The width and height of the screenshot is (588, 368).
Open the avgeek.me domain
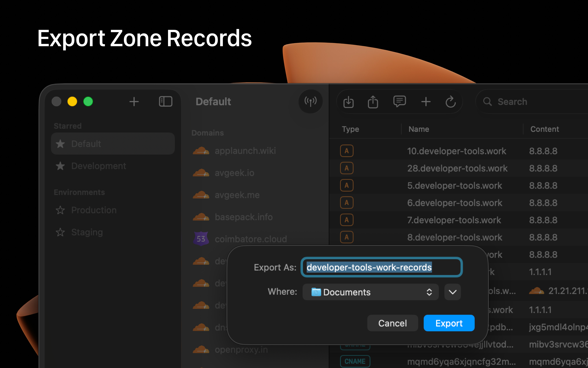pos(237,195)
